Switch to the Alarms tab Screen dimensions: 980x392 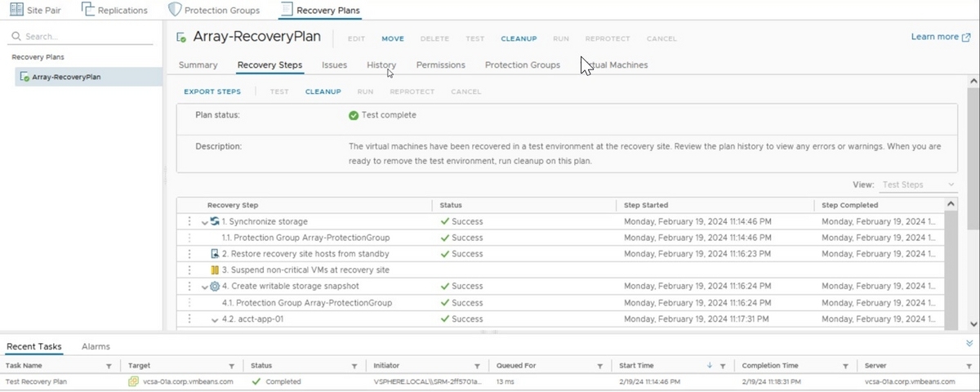[x=96, y=347]
